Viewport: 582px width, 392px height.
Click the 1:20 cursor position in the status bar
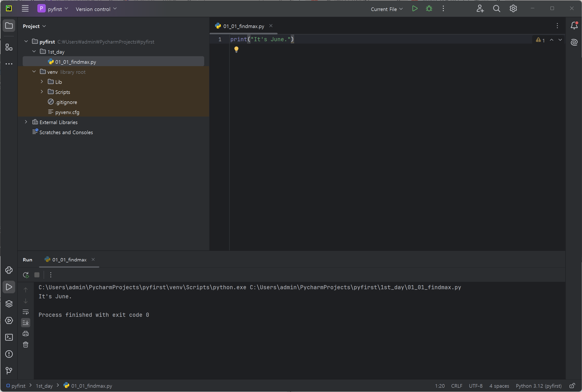tap(440, 386)
